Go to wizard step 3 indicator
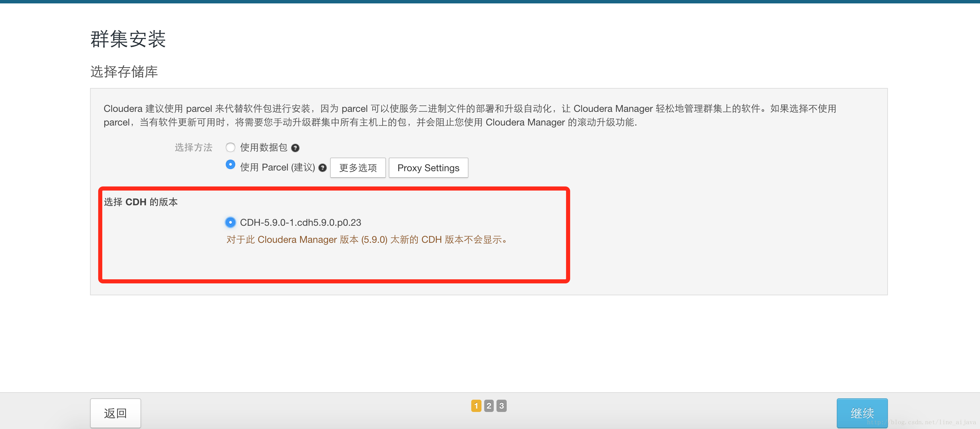The height and width of the screenshot is (429, 980). (501, 406)
